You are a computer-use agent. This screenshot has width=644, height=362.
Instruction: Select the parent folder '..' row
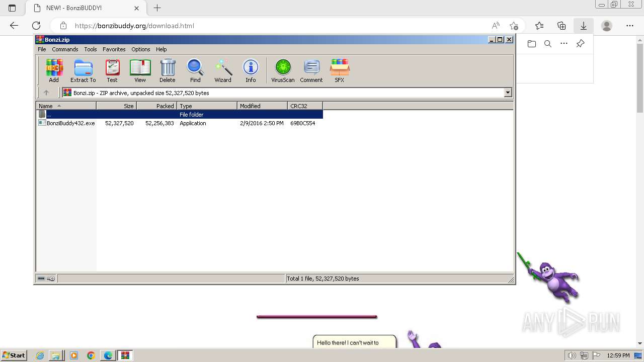tap(180, 115)
